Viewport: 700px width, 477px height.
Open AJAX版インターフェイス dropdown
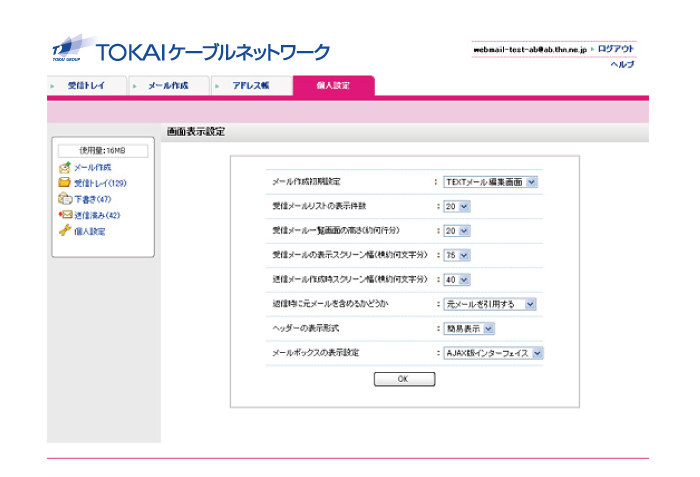coord(493,353)
